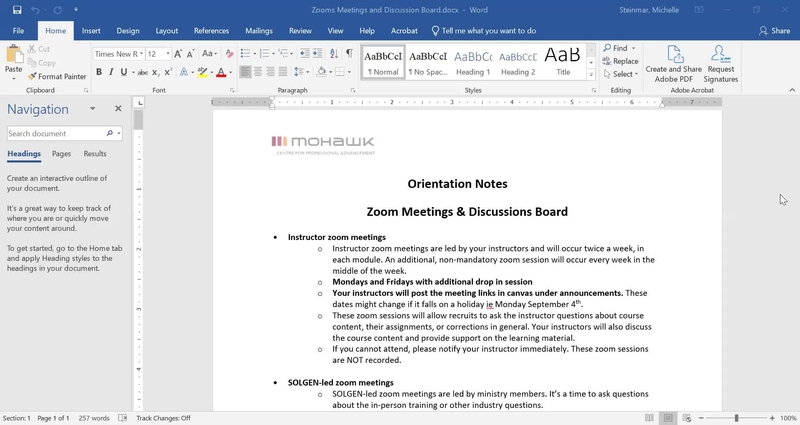Align the paragraph to the right
The height and width of the screenshot is (425, 800).
(270, 72)
